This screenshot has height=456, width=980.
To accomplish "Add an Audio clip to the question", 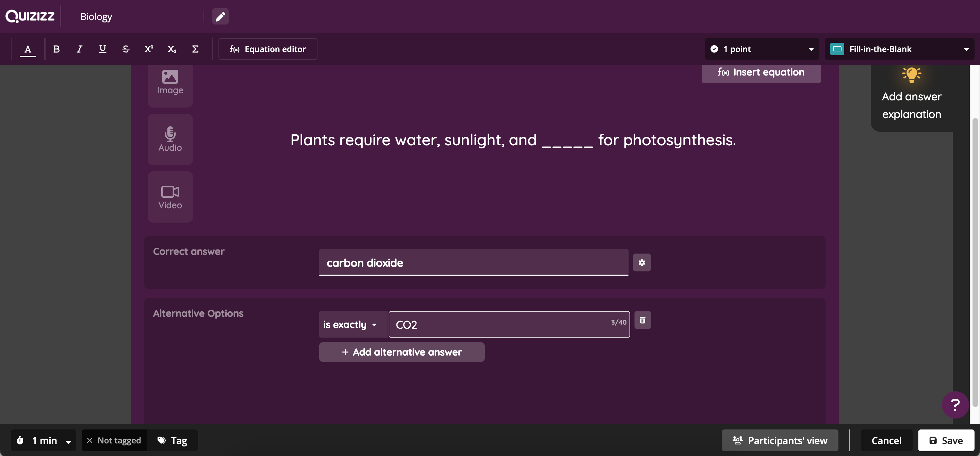I will pos(170,139).
